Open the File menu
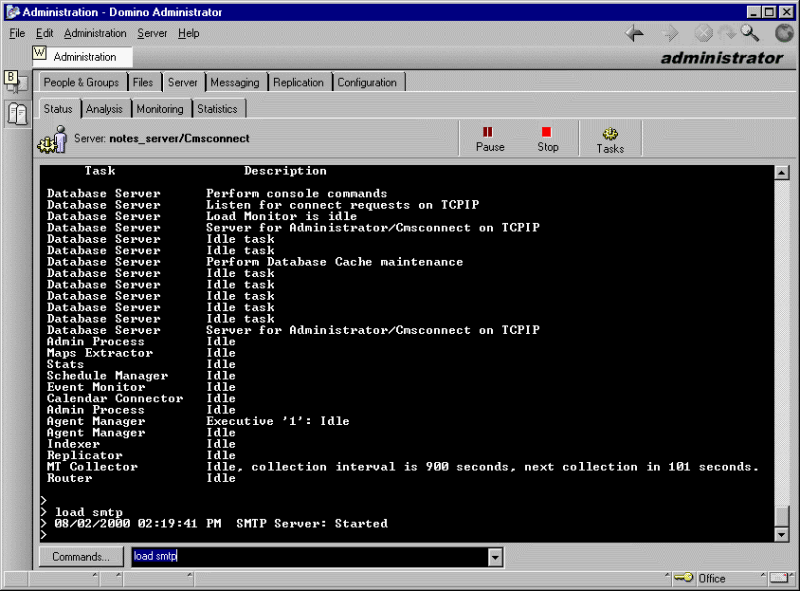 pos(17,34)
